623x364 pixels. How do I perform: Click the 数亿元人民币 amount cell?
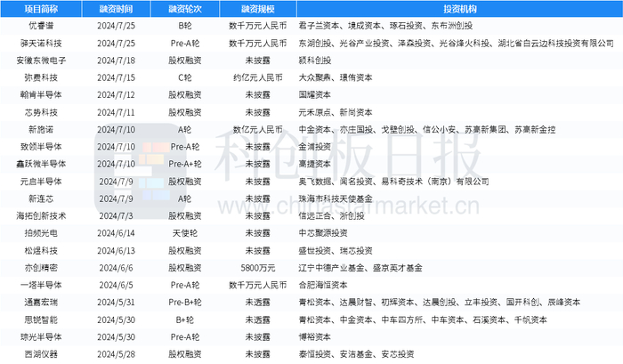258,130
